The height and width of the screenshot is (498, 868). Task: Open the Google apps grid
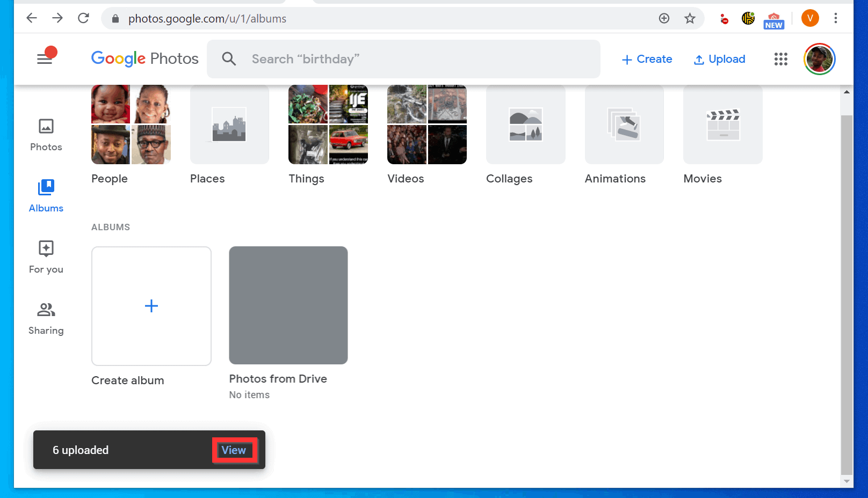coord(780,59)
